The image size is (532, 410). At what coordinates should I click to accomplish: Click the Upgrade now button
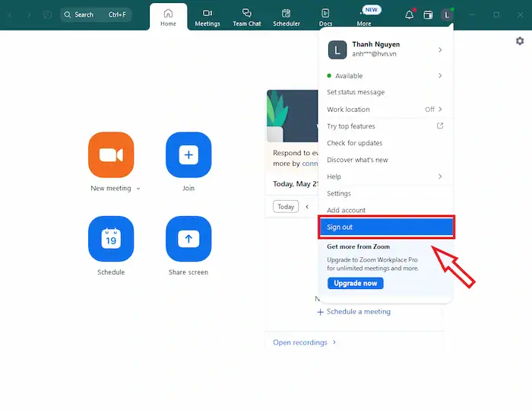click(x=356, y=283)
